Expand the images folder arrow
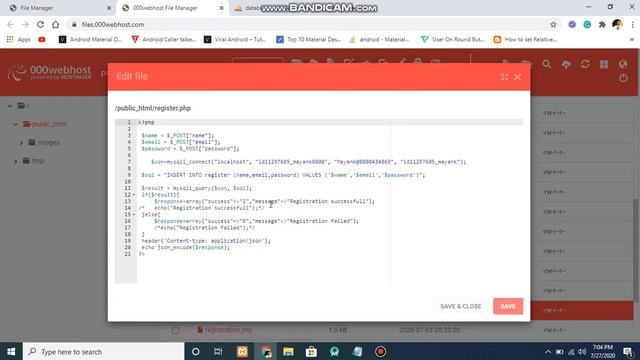Viewport: 640px width, 360px height. tap(22, 143)
